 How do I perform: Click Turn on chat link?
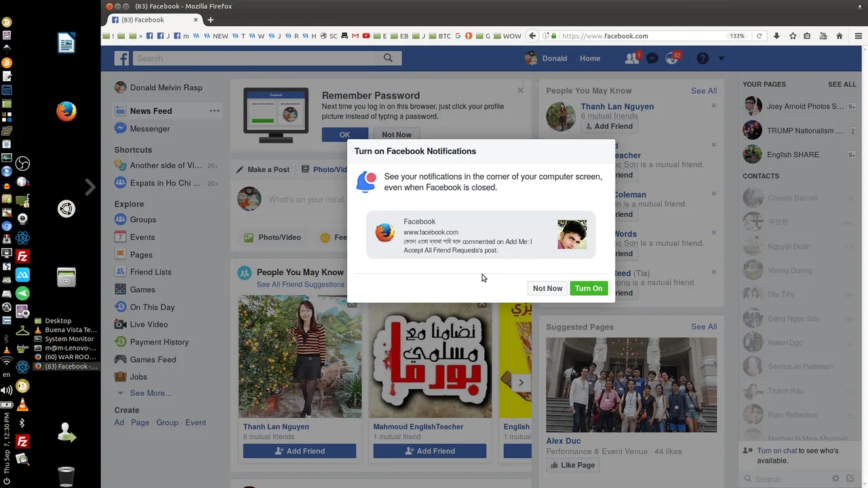(777, 451)
